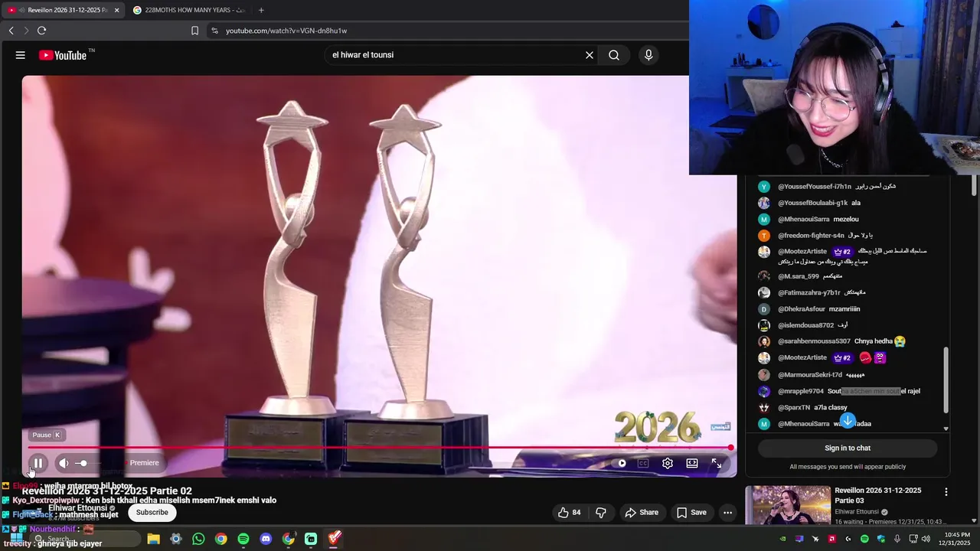Open the microphone tray icon
Viewport: 980px width, 551px height.
897,539
